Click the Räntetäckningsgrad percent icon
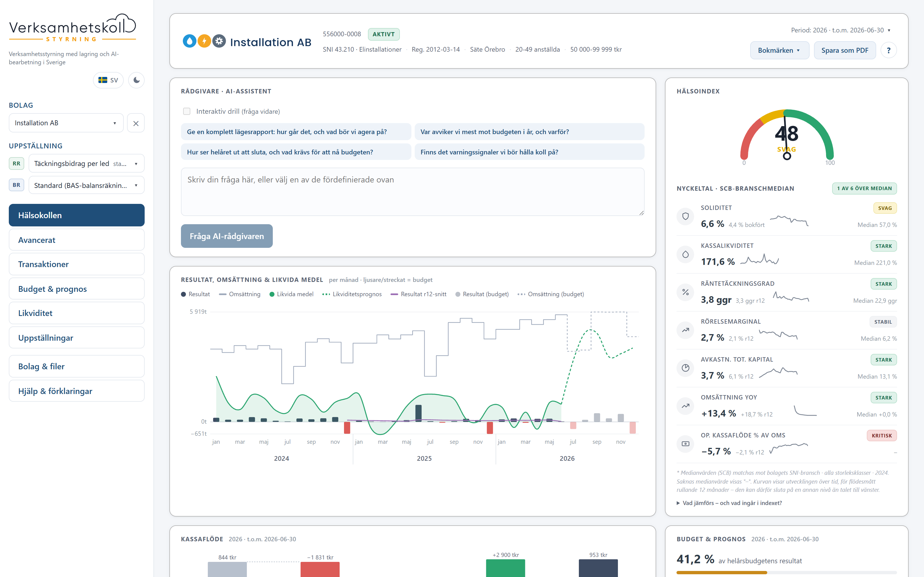The height and width of the screenshot is (577, 924). click(x=685, y=292)
